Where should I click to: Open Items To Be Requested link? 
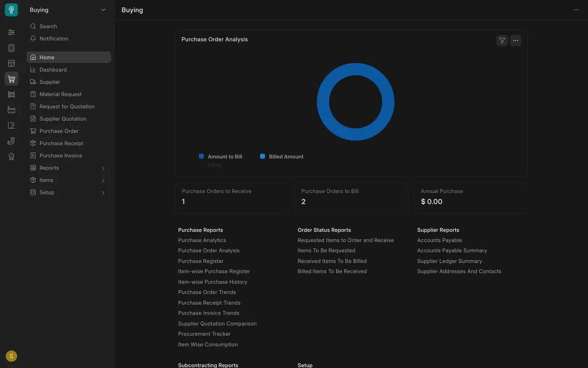(x=327, y=251)
